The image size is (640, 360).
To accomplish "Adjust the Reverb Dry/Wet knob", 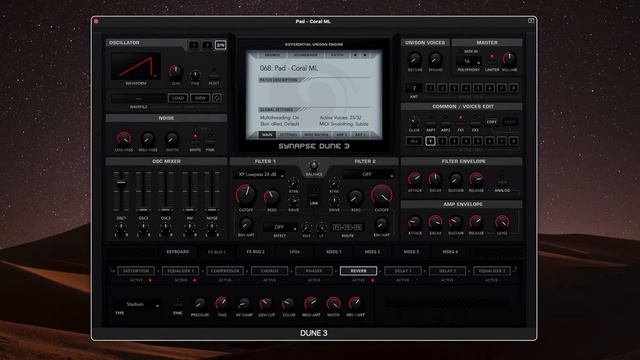I will [355, 303].
